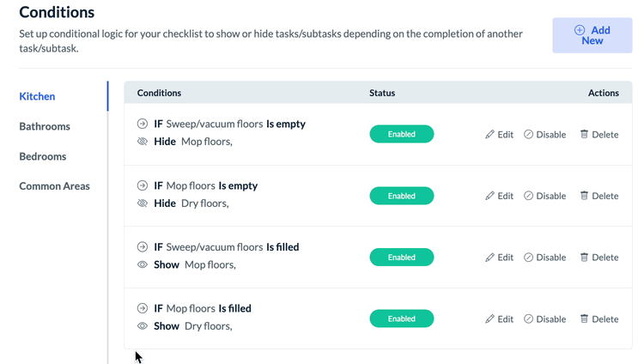Click trash icon for Mop floors Is empty
The width and height of the screenshot is (644, 364).
tap(585, 196)
